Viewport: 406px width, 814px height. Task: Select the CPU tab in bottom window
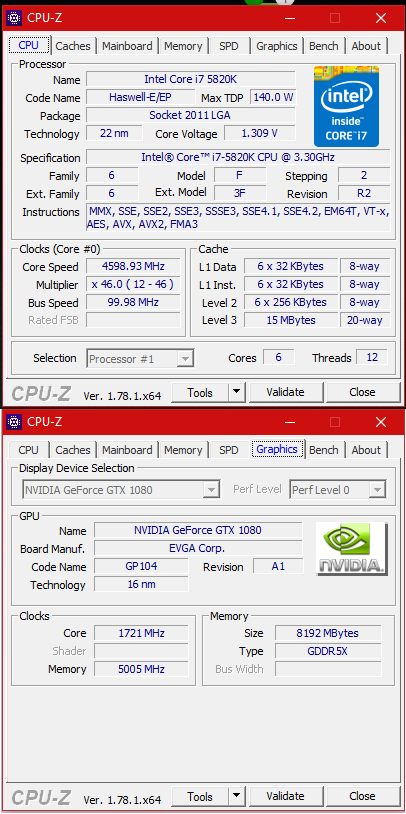pos(29,450)
